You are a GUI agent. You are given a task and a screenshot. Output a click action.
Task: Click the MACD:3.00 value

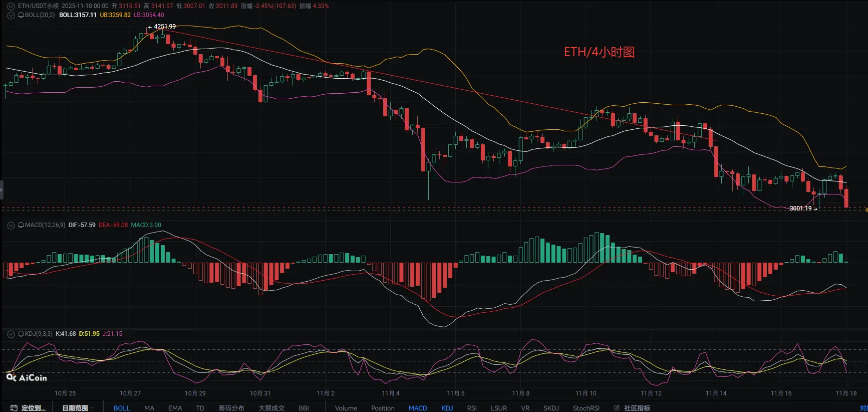click(x=146, y=225)
